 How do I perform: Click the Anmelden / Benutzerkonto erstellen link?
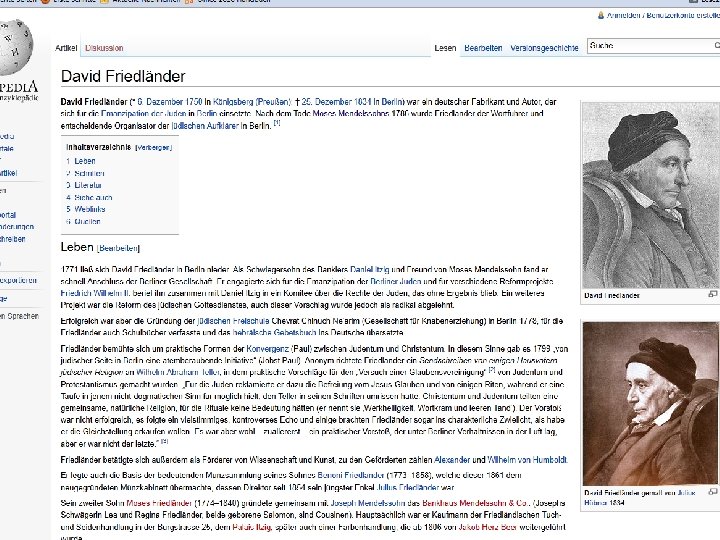point(663,15)
